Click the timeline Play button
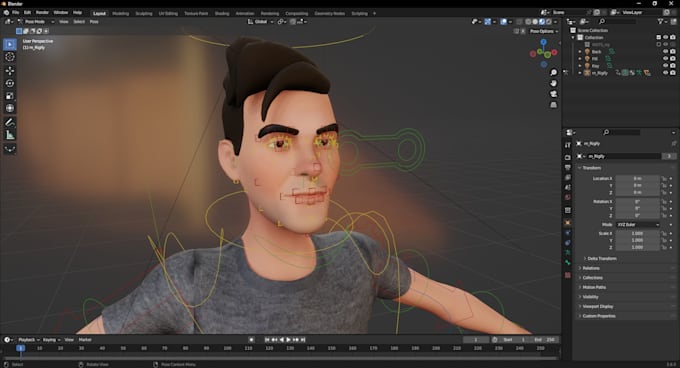Image resolution: width=680 pixels, height=368 pixels. (288, 340)
